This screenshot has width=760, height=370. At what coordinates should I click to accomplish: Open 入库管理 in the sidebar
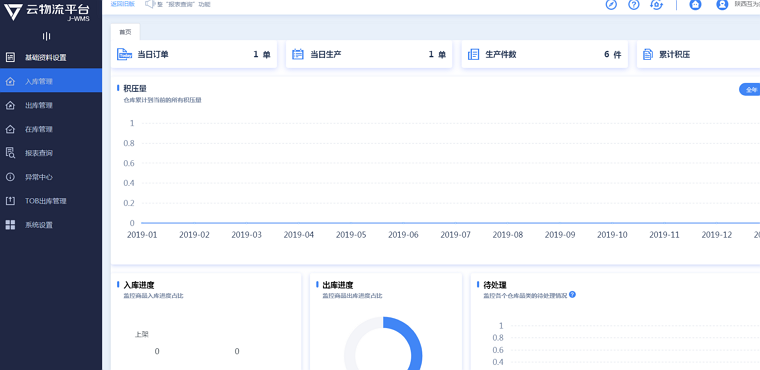click(x=51, y=81)
